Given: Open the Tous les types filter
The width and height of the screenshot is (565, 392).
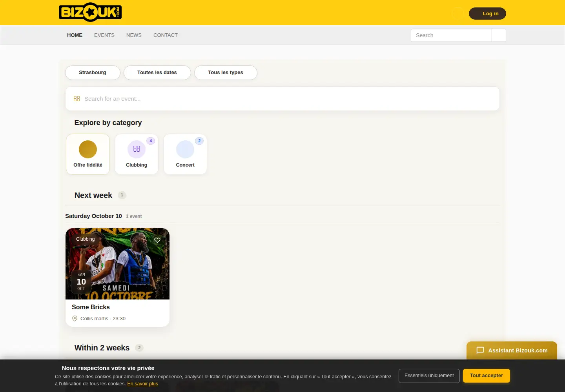Looking at the screenshot, I should pyautogui.click(x=226, y=73).
